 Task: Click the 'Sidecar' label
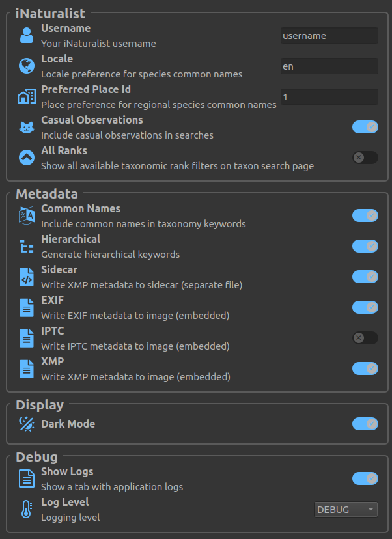[59, 270]
